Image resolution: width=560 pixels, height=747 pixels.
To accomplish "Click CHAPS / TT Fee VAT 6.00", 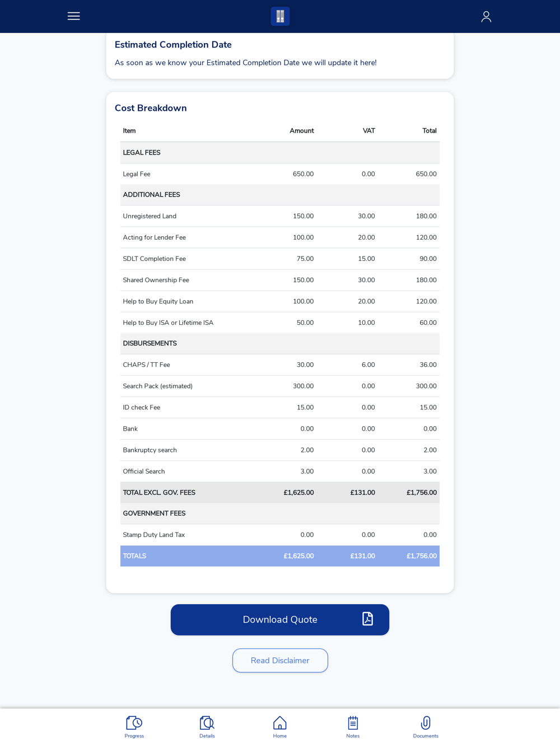I will pyautogui.click(x=368, y=365).
